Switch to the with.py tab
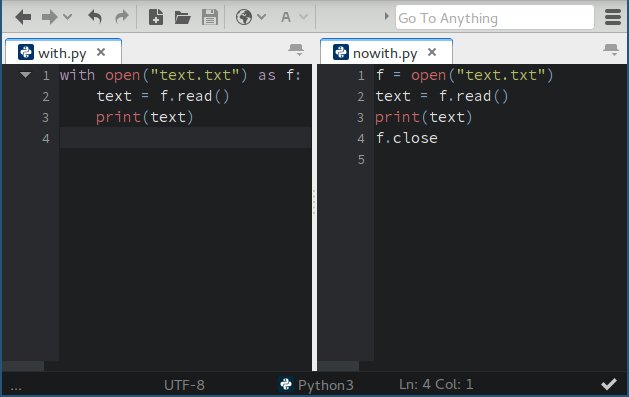Viewport: 629px width, 397px height. click(x=63, y=52)
